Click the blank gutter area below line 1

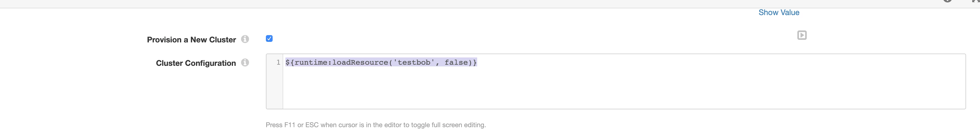274,88
